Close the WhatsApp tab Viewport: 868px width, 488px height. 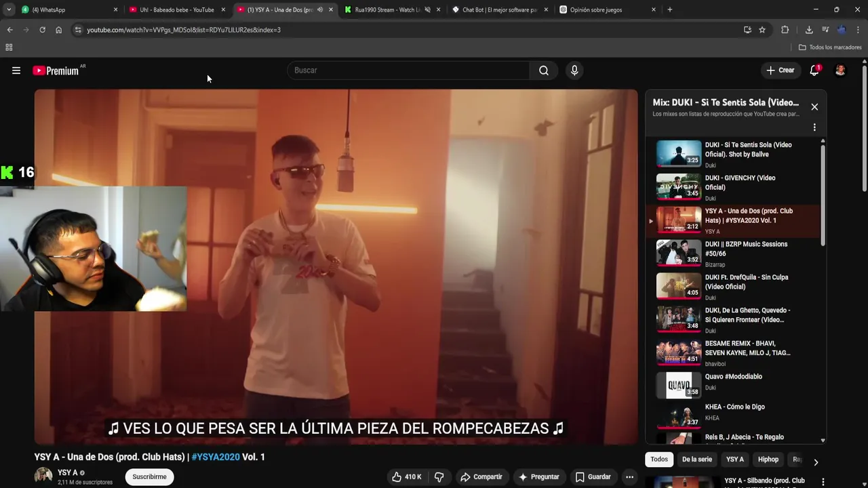(115, 9)
